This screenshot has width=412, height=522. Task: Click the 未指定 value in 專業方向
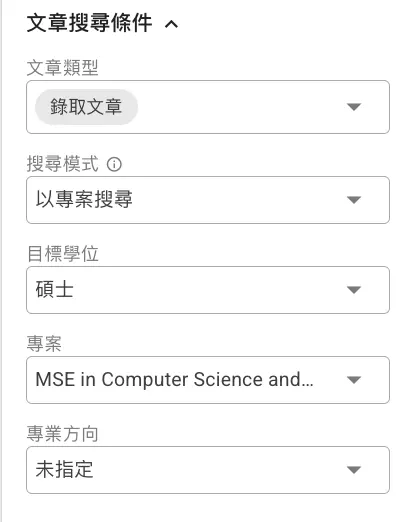(x=64, y=470)
